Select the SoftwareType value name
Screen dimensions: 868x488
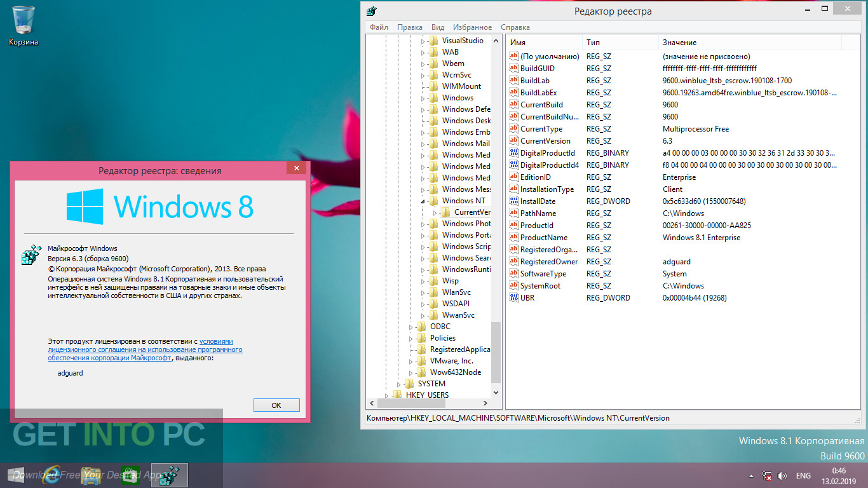click(543, 274)
